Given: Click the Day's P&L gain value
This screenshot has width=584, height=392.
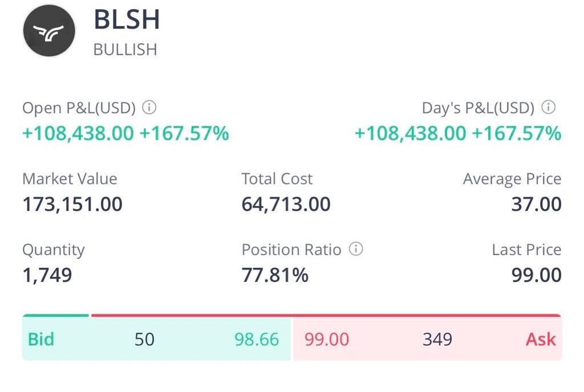Looking at the screenshot, I should (x=458, y=133).
